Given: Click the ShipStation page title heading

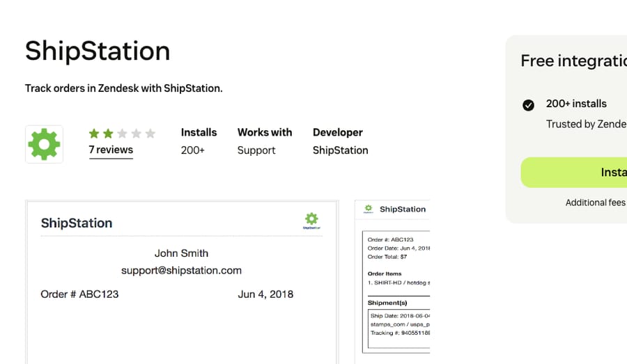Looking at the screenshot, I should 98,51.
